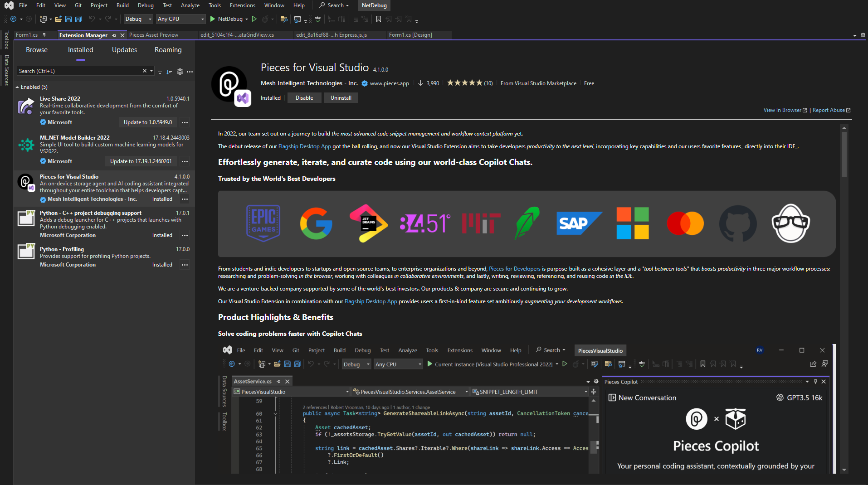868x485 pixels.
Task: Open more options for Live Share 2022
Action: 185,122
